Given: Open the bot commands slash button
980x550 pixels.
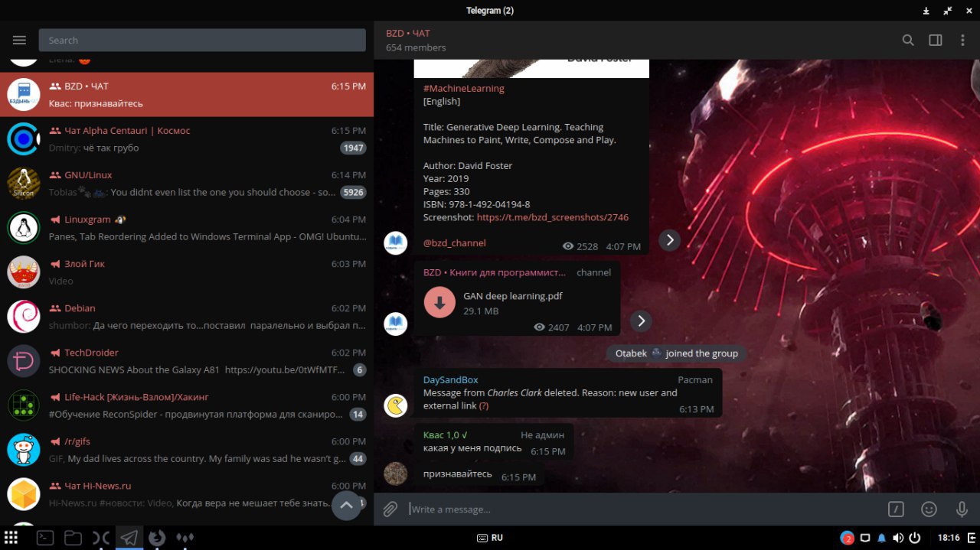Looking at the screenshot, I should click(896, 509).
